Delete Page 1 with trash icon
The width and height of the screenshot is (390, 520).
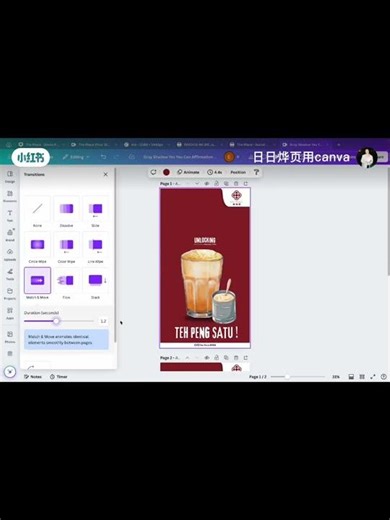[x=236, y=184]
